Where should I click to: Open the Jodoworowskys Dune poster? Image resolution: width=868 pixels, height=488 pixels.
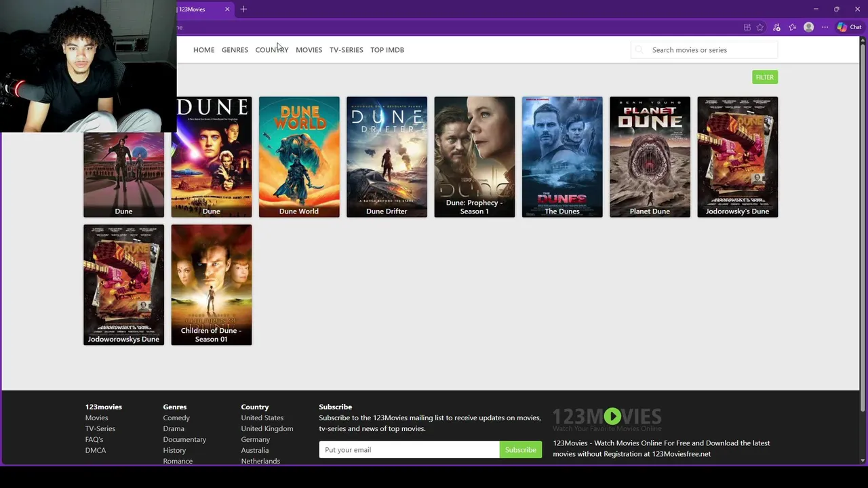[x=123, y=285]
